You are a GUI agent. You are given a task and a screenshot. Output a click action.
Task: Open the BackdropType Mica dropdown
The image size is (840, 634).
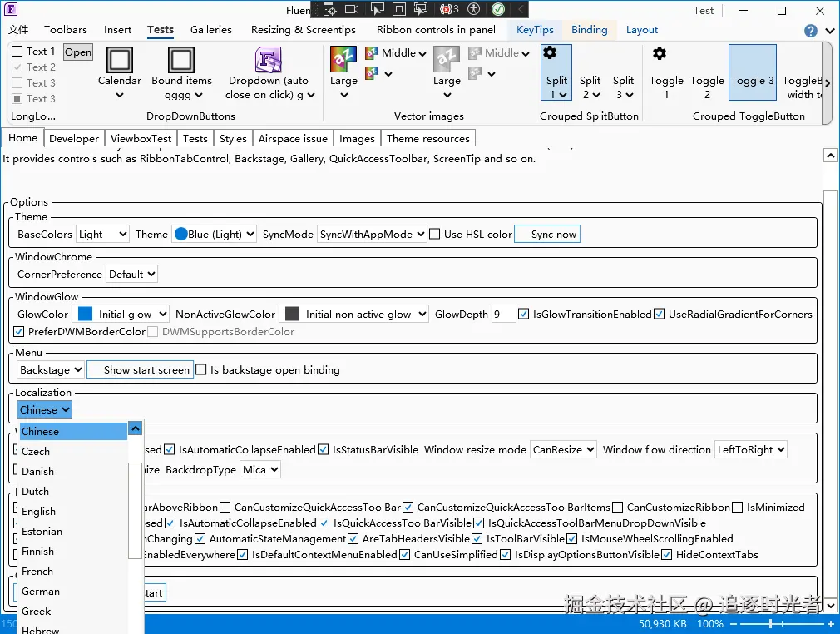tap(260, 470)
